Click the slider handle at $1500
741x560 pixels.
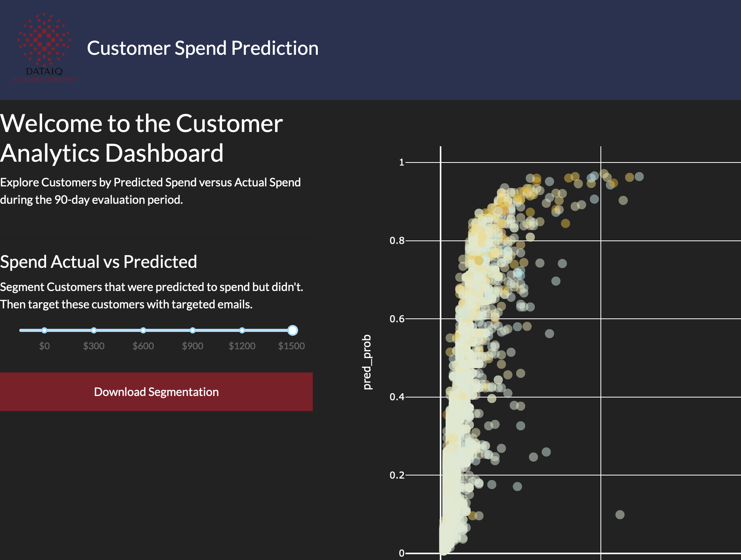(x=293, y=330)
